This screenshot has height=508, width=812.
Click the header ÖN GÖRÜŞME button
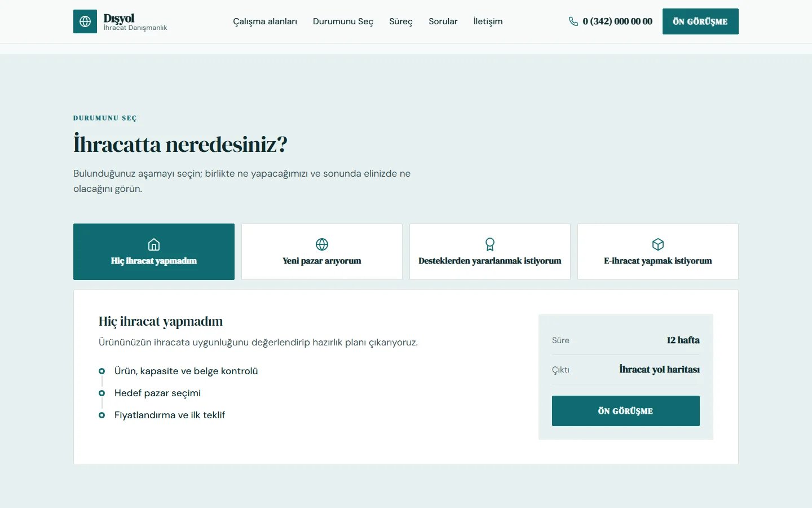[700, 21]
